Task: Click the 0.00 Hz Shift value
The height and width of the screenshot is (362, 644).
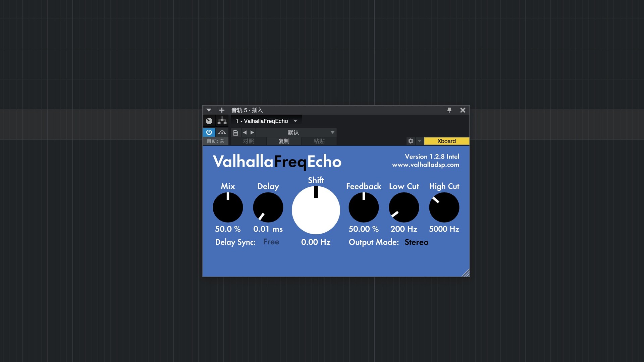Action: pyautogui.click(x=316, y=242)
